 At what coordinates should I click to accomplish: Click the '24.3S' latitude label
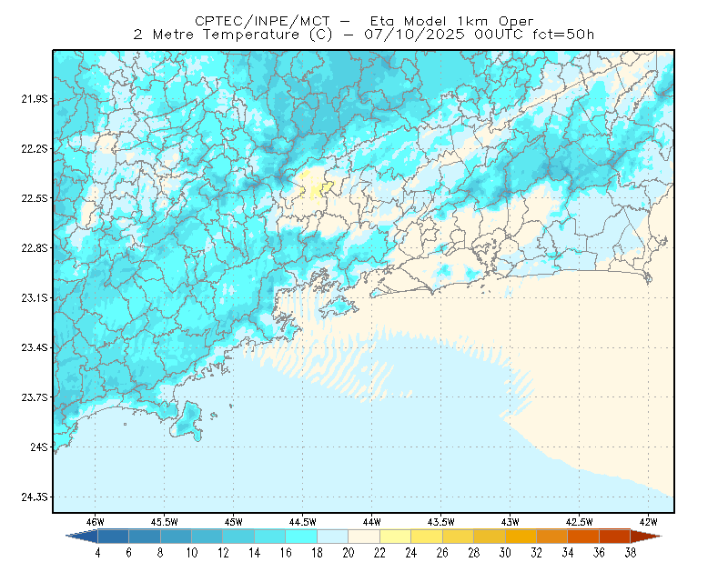35,497
